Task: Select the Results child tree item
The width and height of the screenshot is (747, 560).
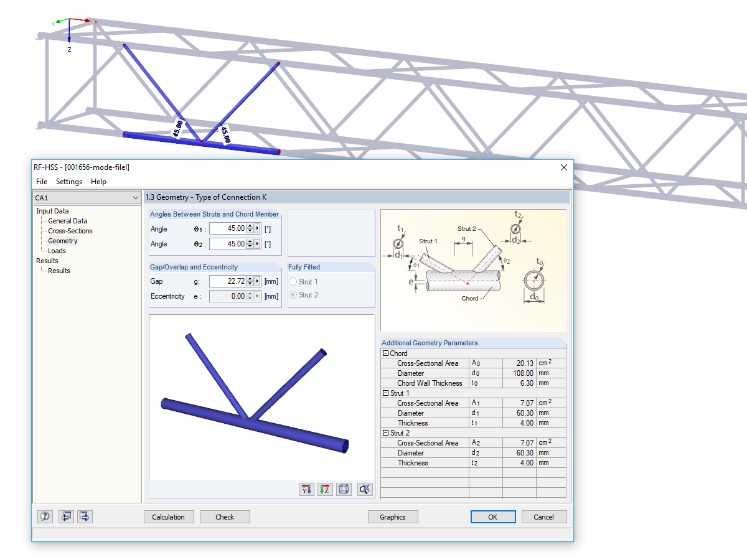Action: (59, 271)
